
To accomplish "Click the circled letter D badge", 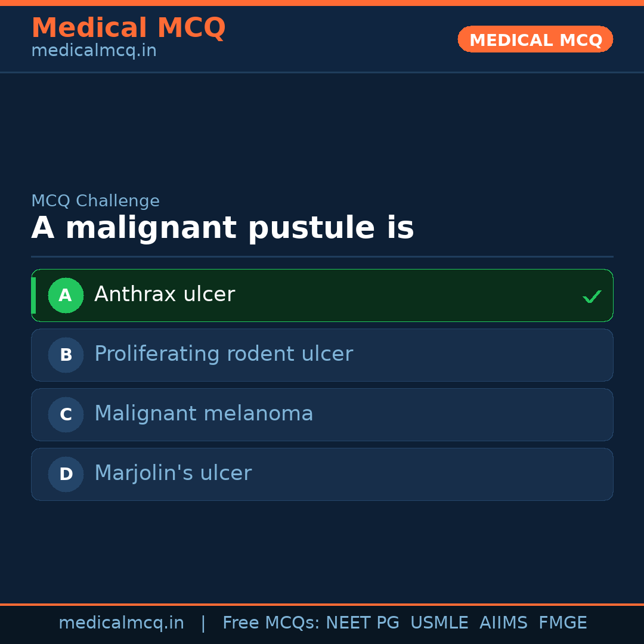I will (66, 474).
